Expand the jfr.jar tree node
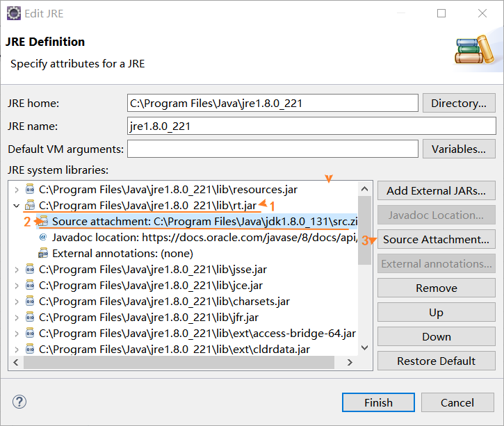The height and width of the screenshot is (426, 504). (17, 318)
